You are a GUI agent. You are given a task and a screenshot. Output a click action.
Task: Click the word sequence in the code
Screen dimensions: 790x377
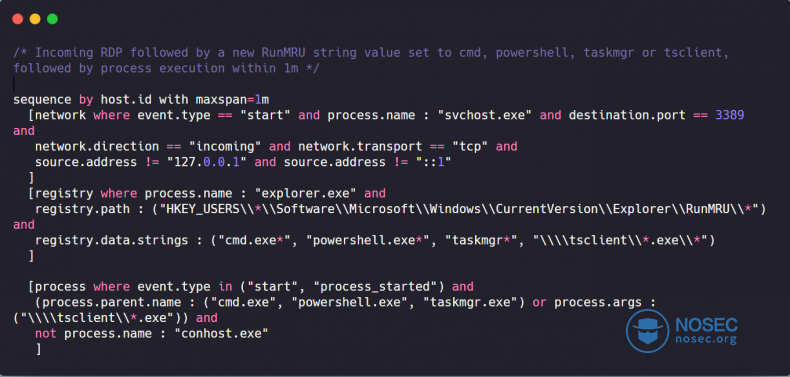(x=42, y=99)
